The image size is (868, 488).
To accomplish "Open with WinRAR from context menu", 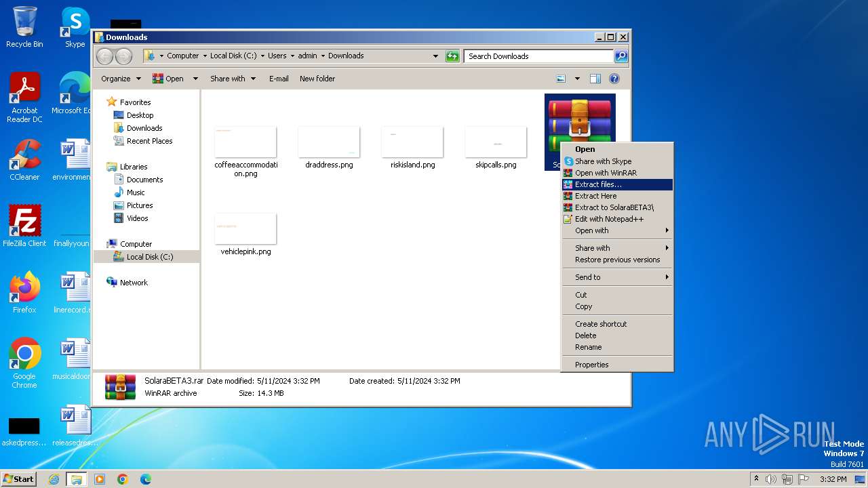I will pos(617,173).
